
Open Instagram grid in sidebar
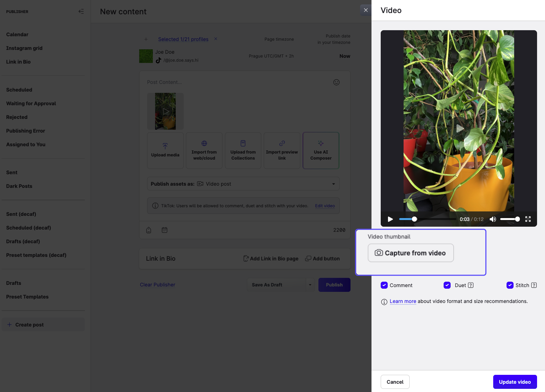pyautogui.click(x=24, y=48)
